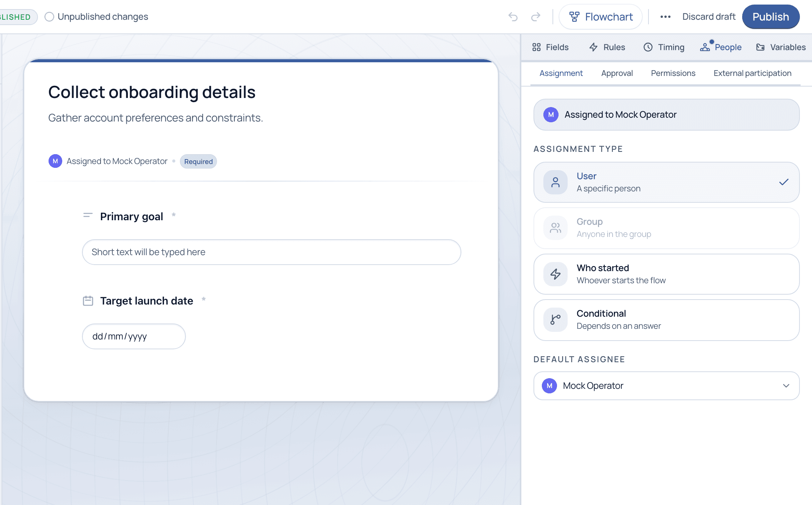Click the calendar icon beside Target launch date
Image resolution: width=812 pixels, height=505 pixels.
[x=88, y=301]
